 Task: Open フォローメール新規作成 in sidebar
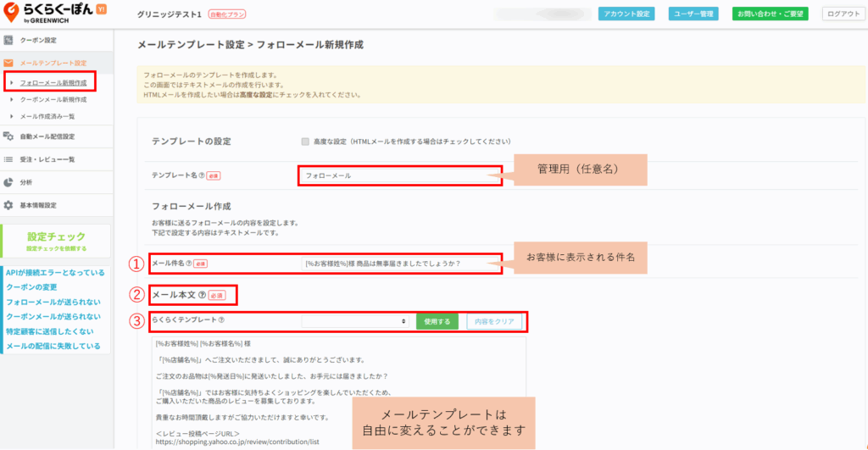(x=53, y=82)
